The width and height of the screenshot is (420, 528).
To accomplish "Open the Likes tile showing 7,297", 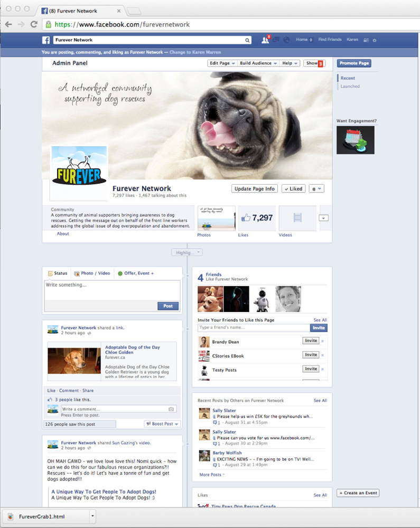I will pos(257,218).
